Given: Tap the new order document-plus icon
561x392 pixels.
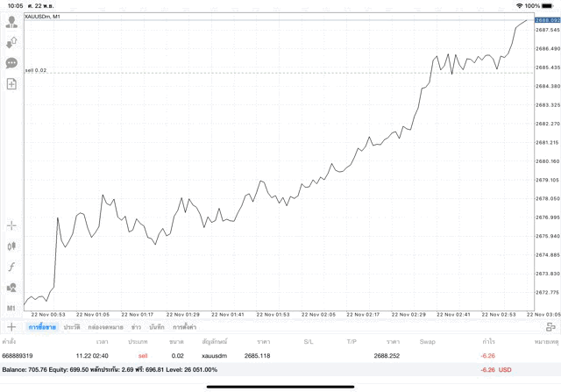Looking at the screenshot, I should pos(11,84).
